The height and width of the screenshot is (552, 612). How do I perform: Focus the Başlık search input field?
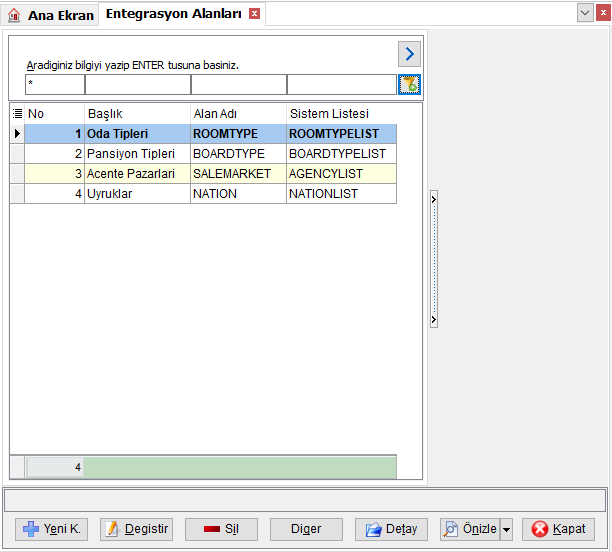pos(138,84)
